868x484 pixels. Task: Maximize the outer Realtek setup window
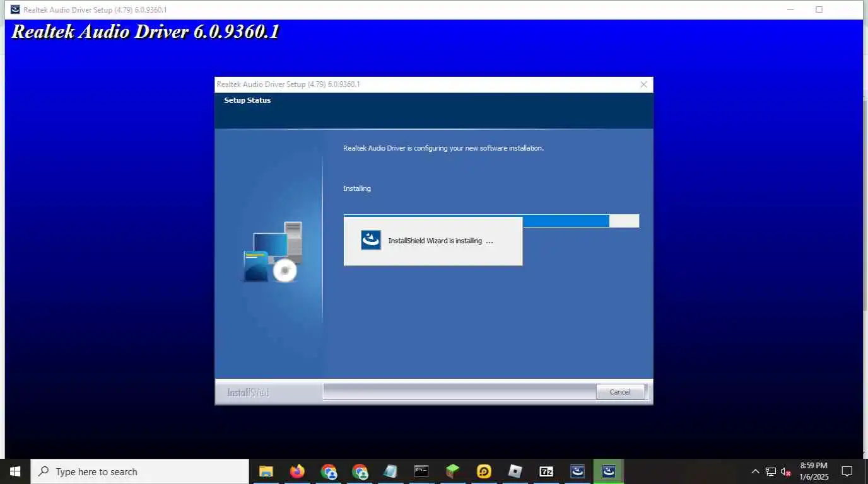(819, 9)
